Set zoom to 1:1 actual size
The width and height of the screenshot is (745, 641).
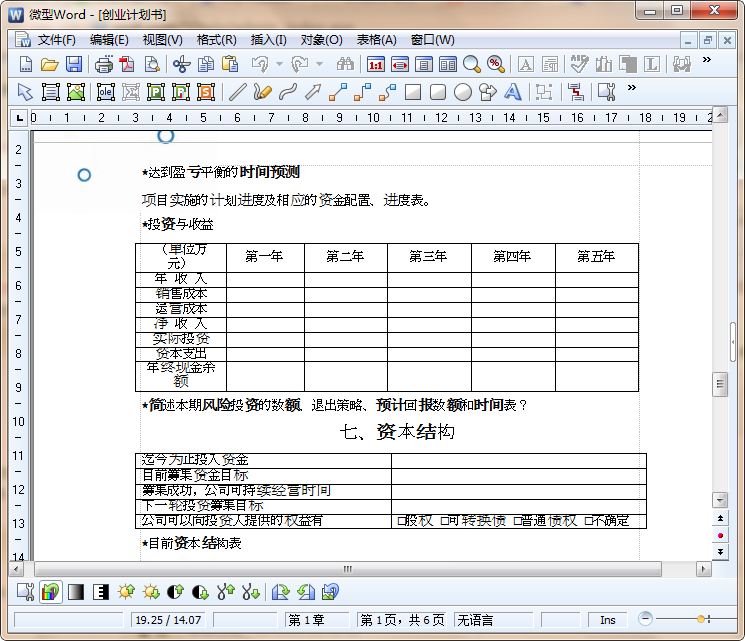375,64
